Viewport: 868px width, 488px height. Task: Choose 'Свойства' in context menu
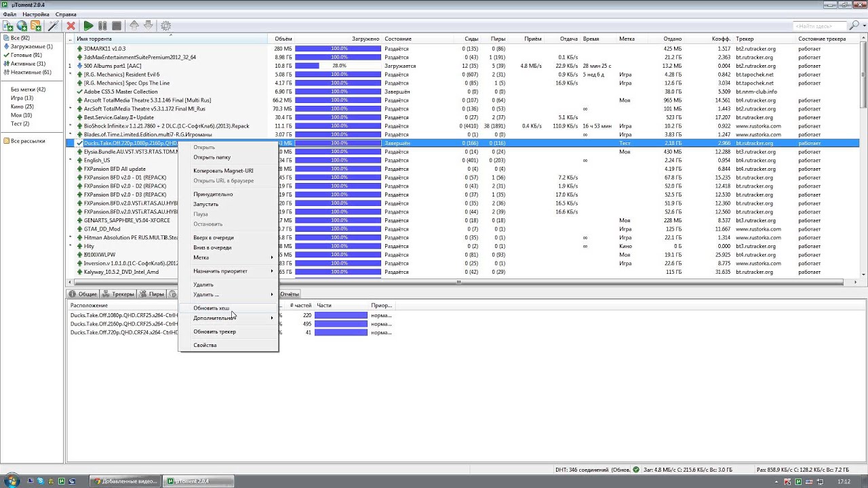228,345
